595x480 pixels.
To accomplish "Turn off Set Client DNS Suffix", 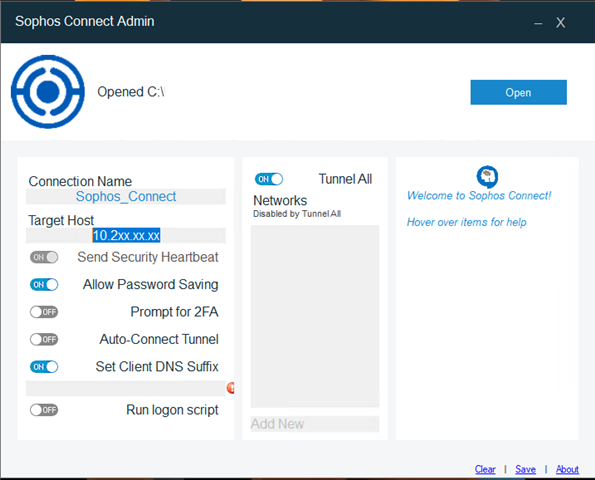I will tap(44, 367).
